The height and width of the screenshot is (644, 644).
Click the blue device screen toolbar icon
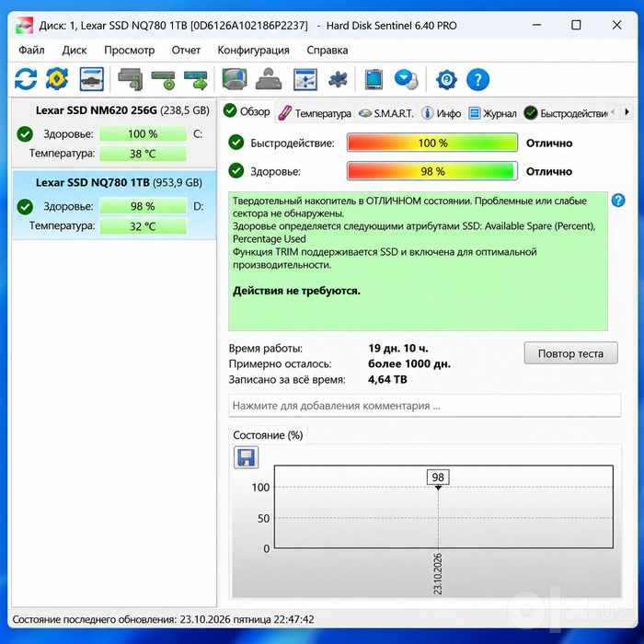(x=374, y=79)
